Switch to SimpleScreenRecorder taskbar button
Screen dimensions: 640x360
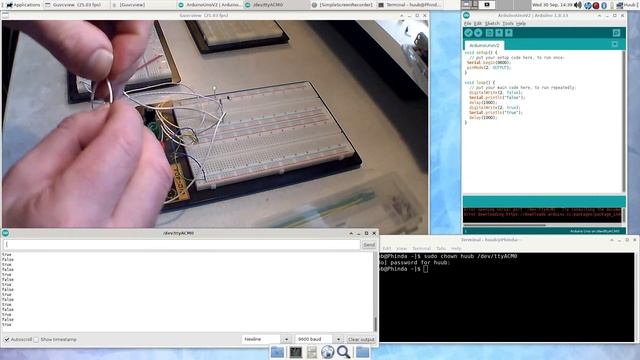(342, 5)
